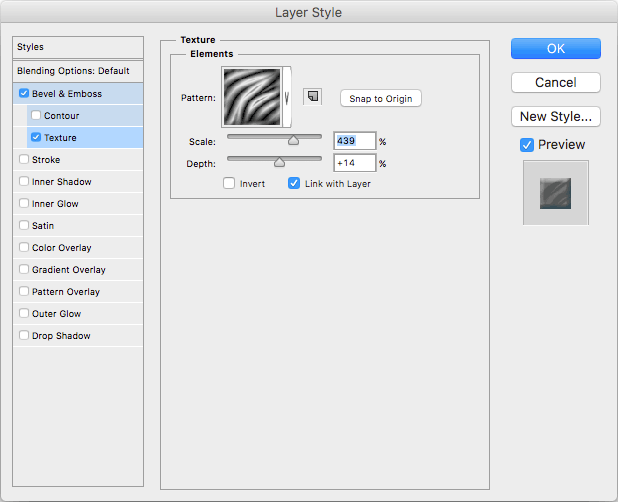Enable the Inner Glow checkbox
Image resolution: width=618 pixels, height=502 pixels.
pos(24,203)
